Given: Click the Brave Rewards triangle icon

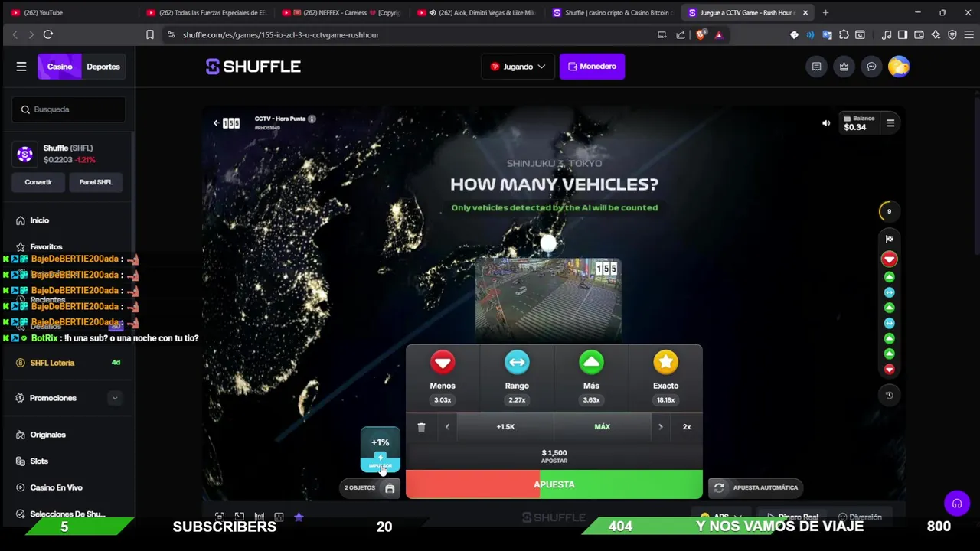Looking at the screenshot, I should coord(718,34).
